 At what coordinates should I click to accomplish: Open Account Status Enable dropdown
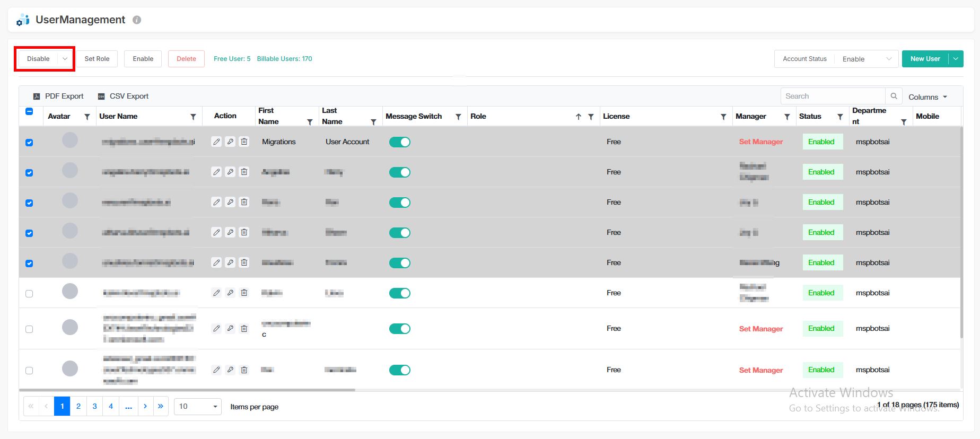pyautogui.click(x=867, y=59)
